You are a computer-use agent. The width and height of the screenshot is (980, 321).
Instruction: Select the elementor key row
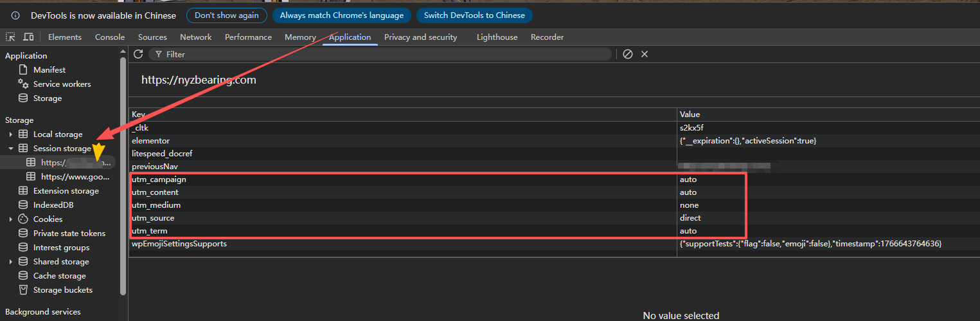555,141
